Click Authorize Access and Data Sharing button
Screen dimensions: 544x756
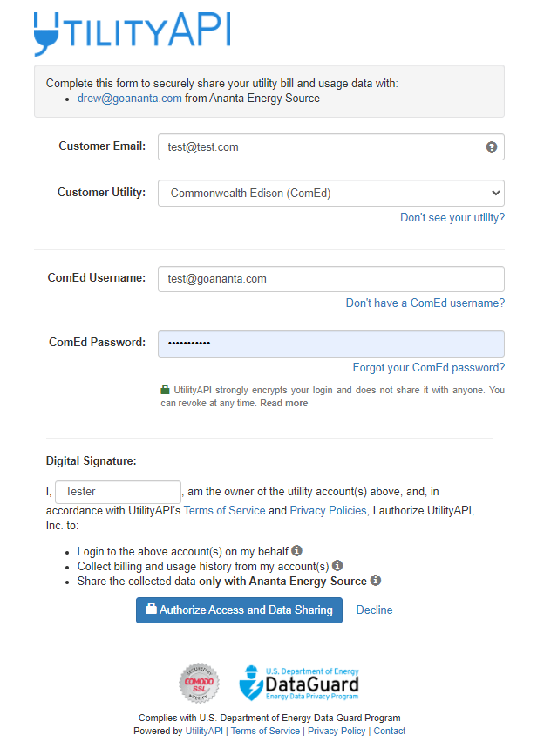[x=239, y=610]
